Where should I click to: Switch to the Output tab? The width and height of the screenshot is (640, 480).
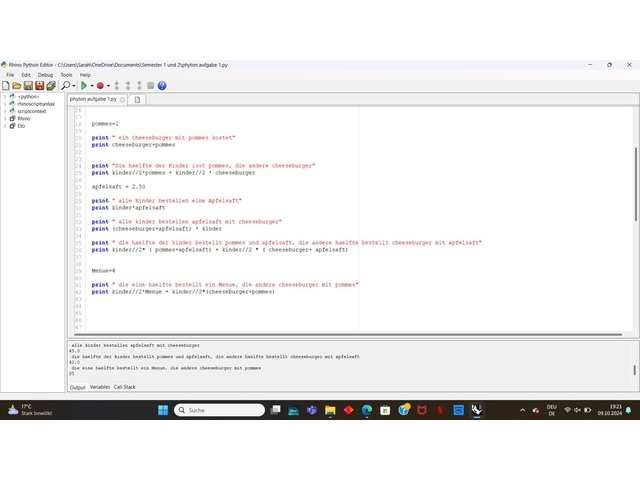[78, 387]
